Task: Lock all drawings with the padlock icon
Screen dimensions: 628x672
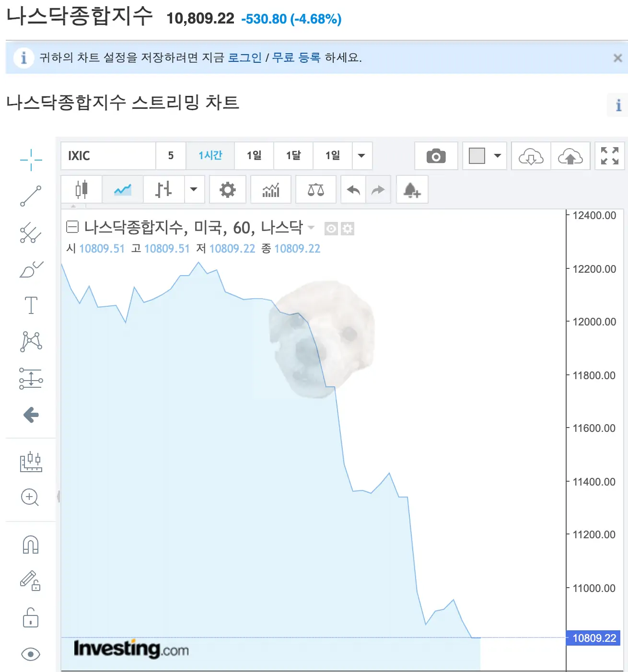Action: pyautogui.click(x=30, y=619)
